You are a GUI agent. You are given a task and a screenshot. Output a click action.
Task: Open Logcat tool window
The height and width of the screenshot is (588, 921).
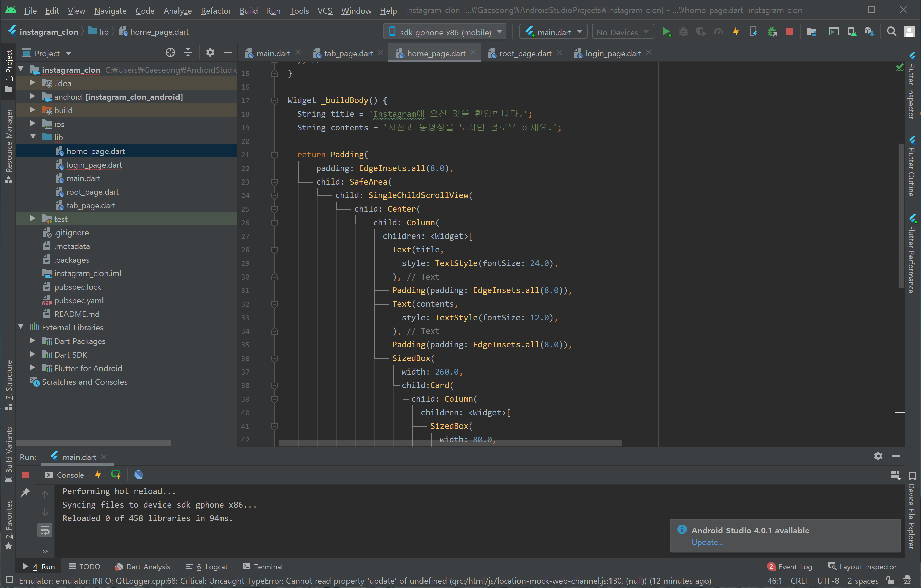pyautogui.click(x=207, y=567)
